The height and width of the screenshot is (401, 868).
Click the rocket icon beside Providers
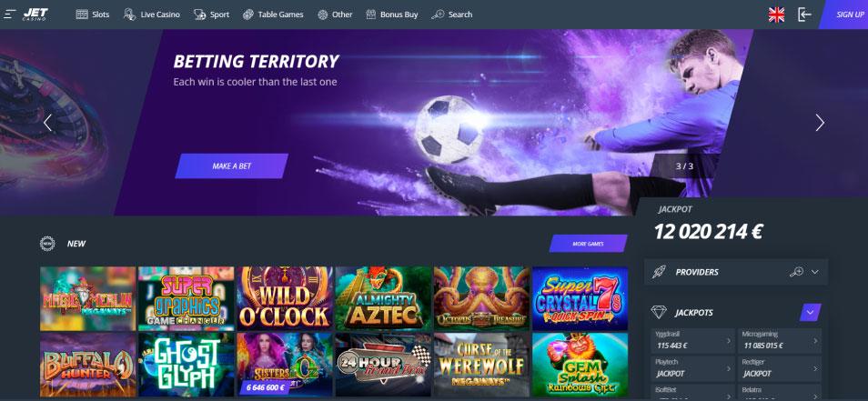tap(658, 272)
